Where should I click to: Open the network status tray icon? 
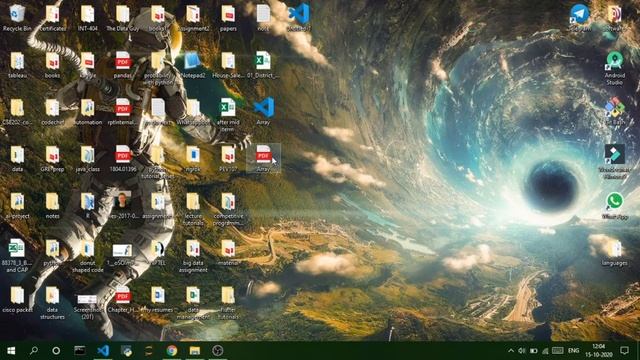coord(545,351)
